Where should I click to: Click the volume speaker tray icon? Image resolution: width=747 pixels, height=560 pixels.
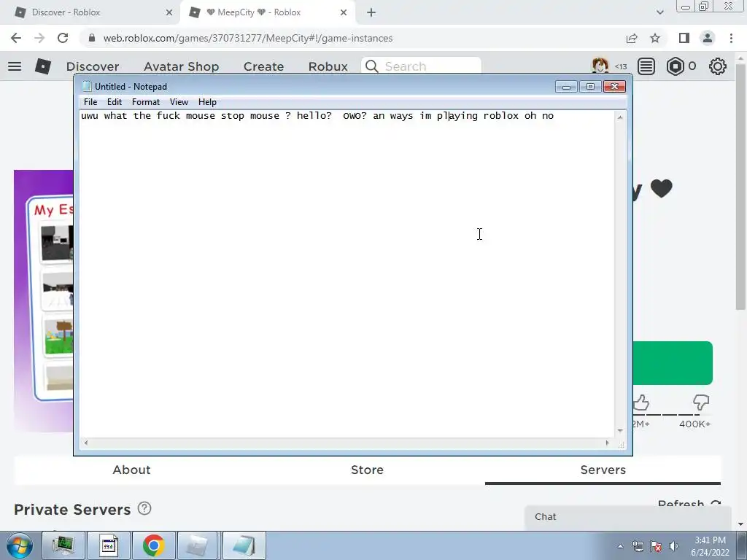tap(673, 546)
